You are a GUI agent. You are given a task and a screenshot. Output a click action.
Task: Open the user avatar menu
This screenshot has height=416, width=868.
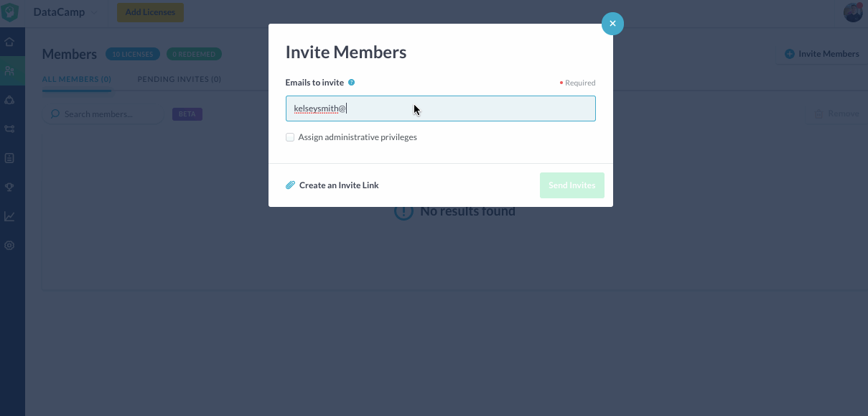point(853,12)
